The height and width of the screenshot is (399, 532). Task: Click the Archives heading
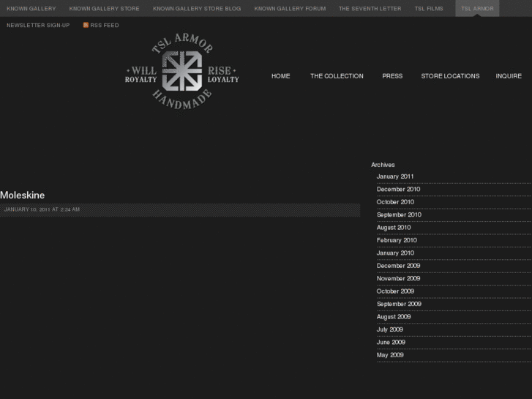pyautogui.click(x=383, y=165)
